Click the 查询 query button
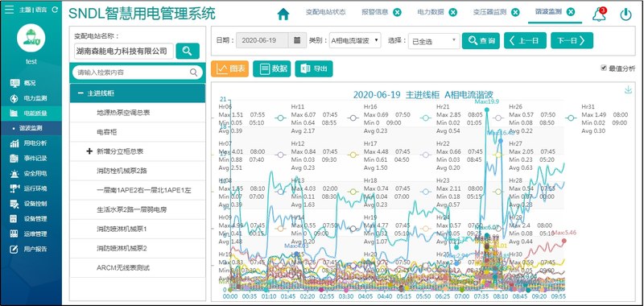 click(481, 40)
